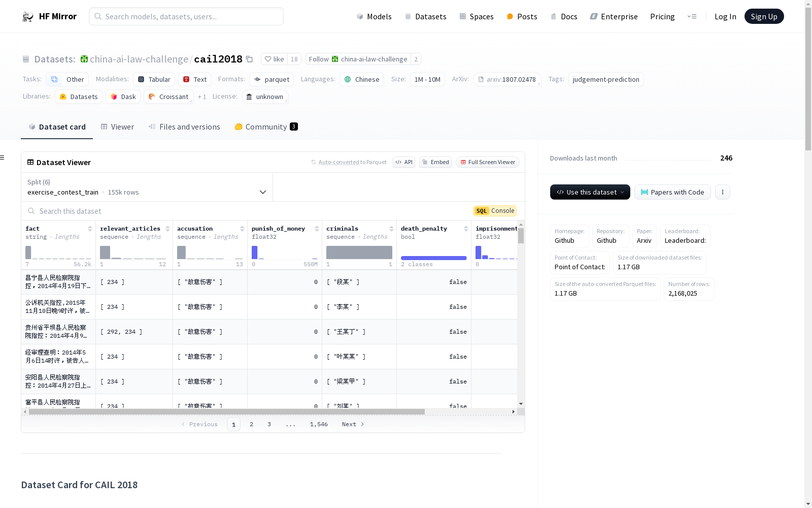Open the navigation overflow menu icon

point(692,16)
